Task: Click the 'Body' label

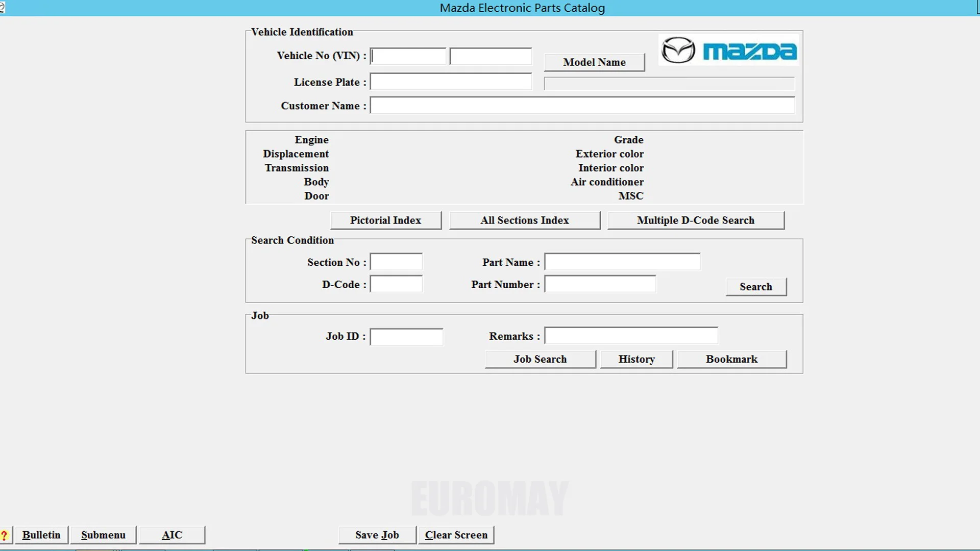Action: click(316, 182)
